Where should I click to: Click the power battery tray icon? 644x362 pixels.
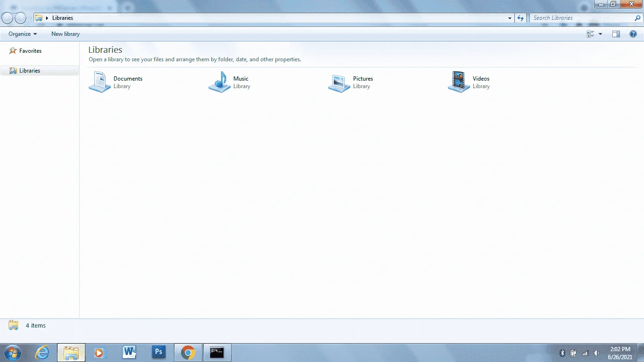(x=573, y=353)
